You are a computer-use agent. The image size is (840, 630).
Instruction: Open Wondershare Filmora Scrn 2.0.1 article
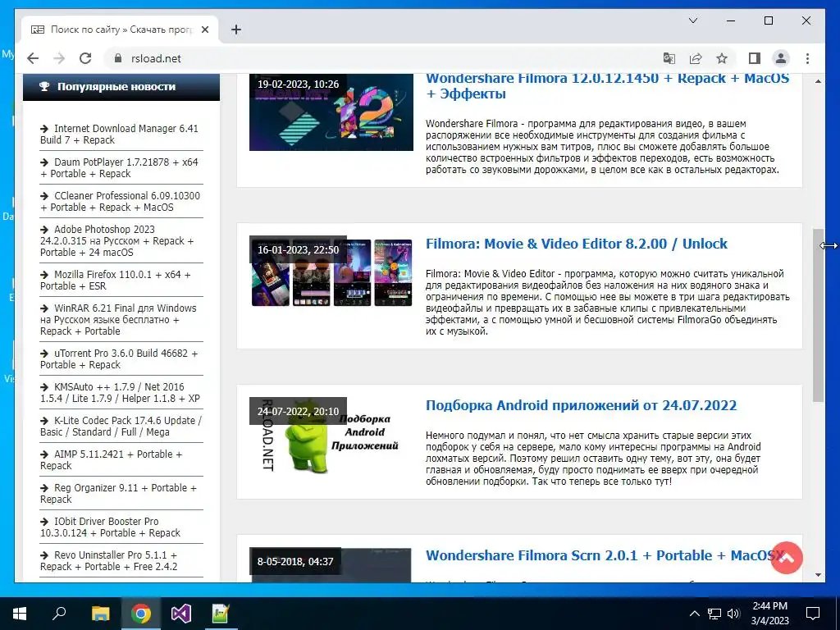[605, 555]
